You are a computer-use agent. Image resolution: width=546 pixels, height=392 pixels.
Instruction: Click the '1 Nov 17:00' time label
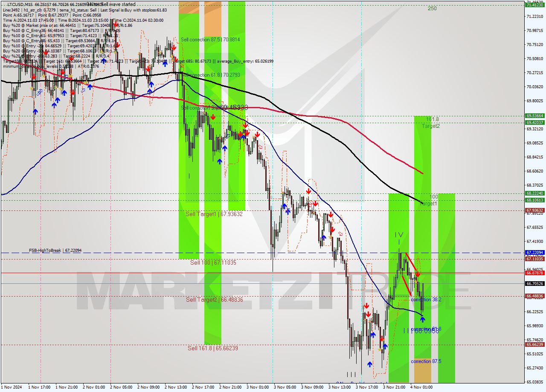tap(39, 387)
